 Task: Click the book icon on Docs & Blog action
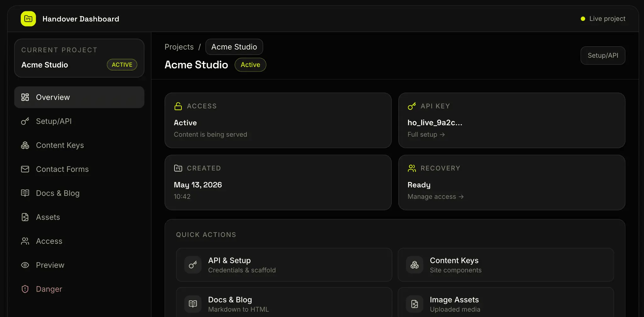point(193,304)
